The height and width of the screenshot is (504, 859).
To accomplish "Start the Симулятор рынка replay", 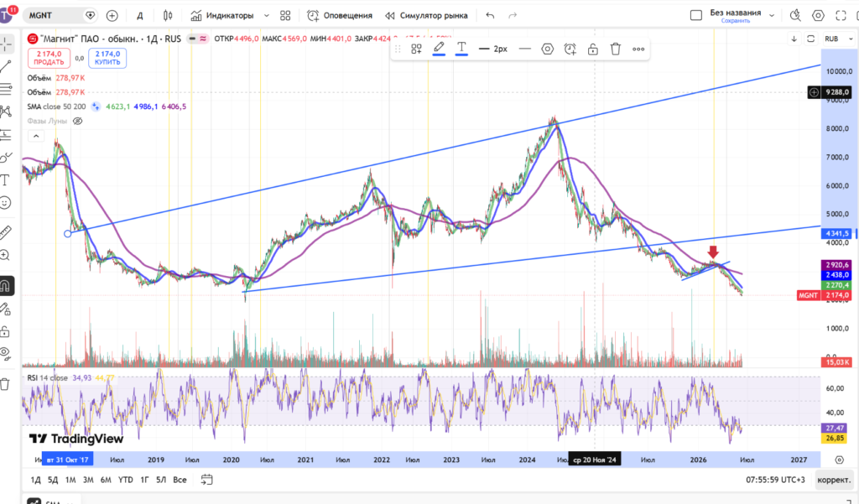I will click(426, 15).
